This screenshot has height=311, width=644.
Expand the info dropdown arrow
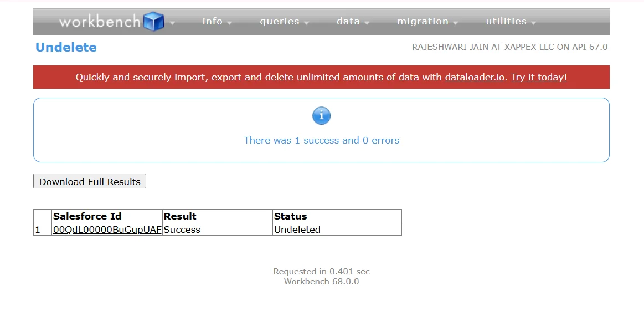230,23
